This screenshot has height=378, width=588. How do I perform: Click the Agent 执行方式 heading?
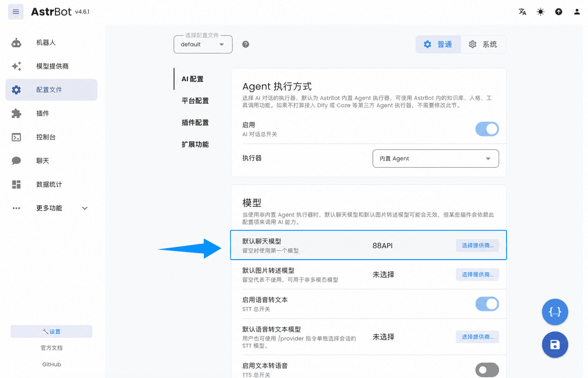(x=277, y=87)
